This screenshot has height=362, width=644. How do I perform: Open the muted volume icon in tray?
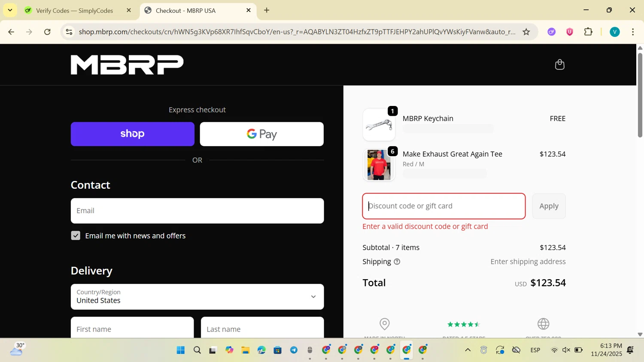point(566,350)
